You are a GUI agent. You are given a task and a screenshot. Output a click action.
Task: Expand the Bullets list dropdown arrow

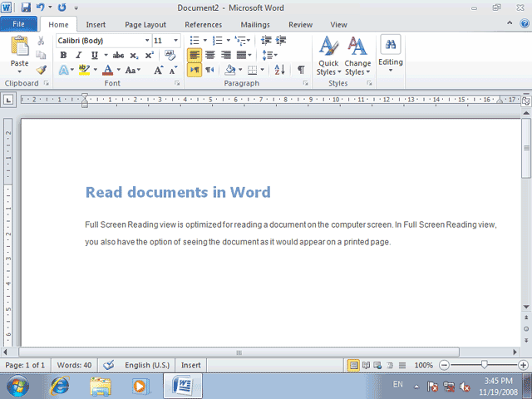205,41
